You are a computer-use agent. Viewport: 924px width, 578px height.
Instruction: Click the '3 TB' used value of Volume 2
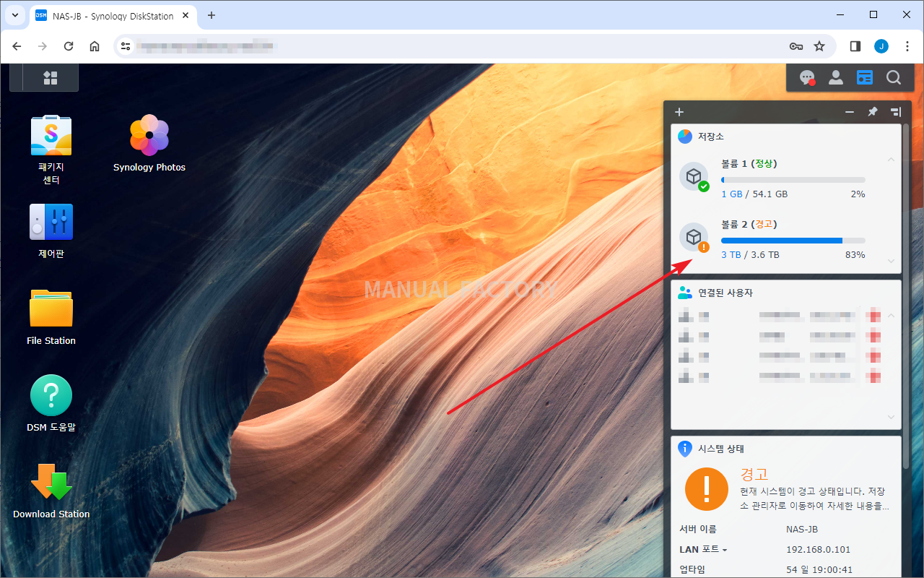[731, 255]
